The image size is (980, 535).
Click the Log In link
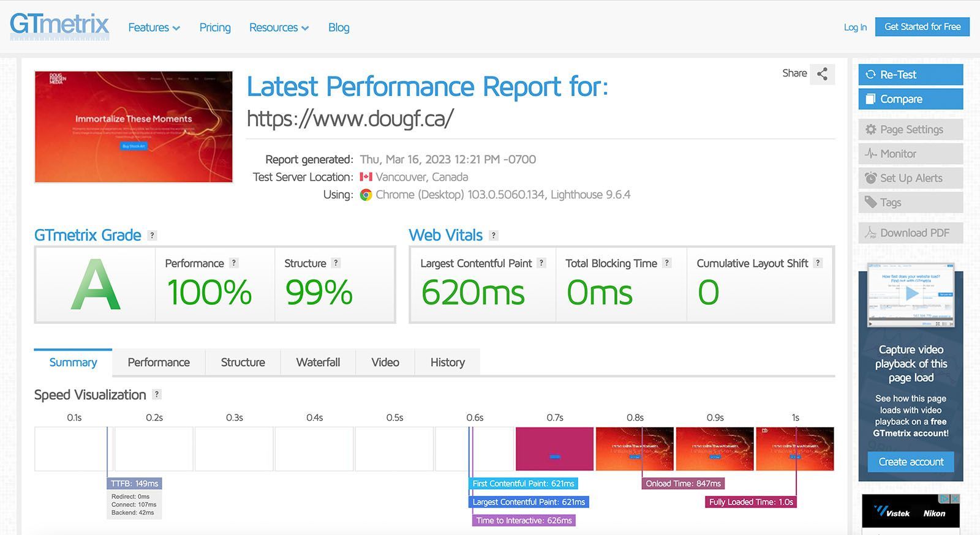tap(855, 27)
